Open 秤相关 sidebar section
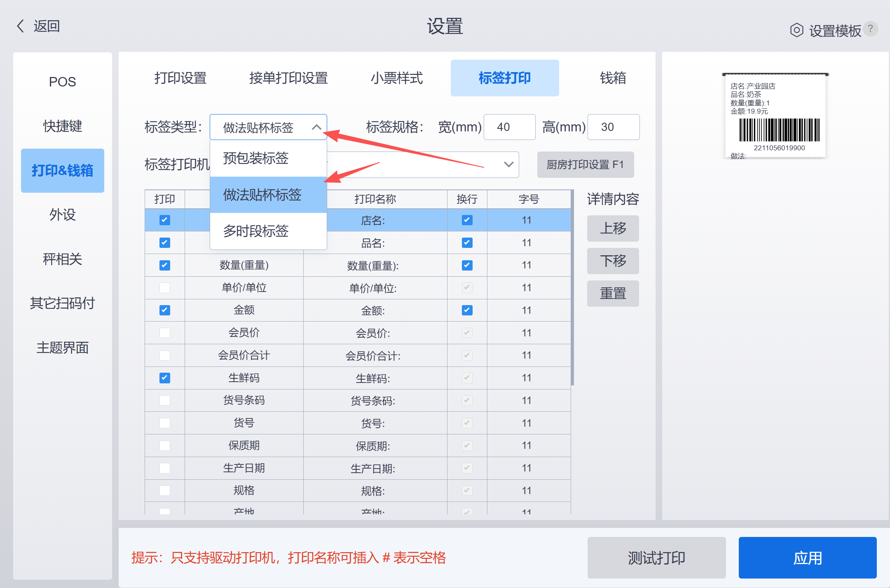Screen dimensions: 890x588 point(63,259)
